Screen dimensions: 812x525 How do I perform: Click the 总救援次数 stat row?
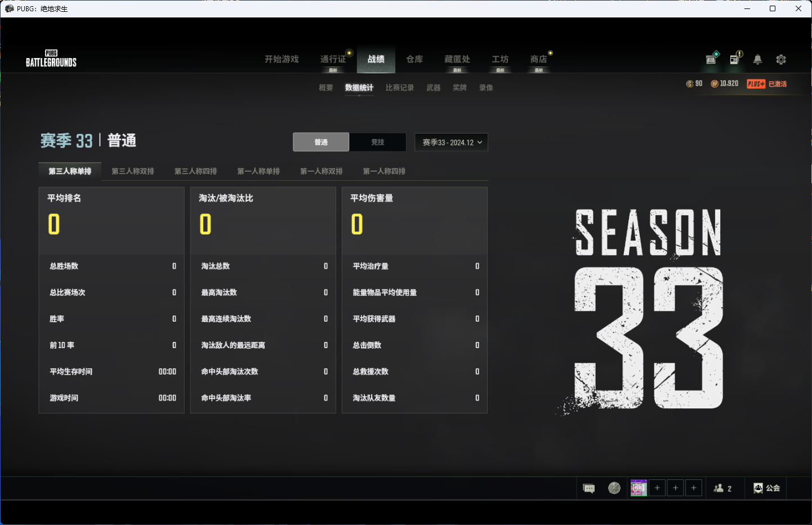coord(414,372)
